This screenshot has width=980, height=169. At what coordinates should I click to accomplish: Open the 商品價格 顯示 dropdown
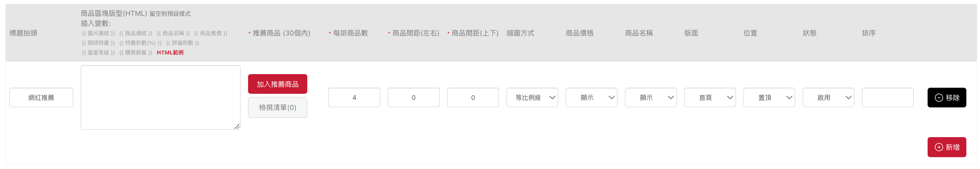591,98
